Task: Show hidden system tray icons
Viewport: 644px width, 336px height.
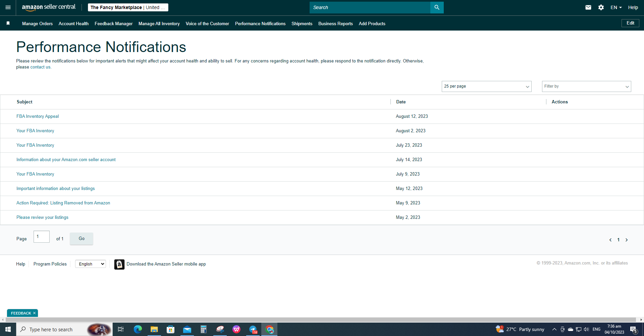Action: coord(554,329)
